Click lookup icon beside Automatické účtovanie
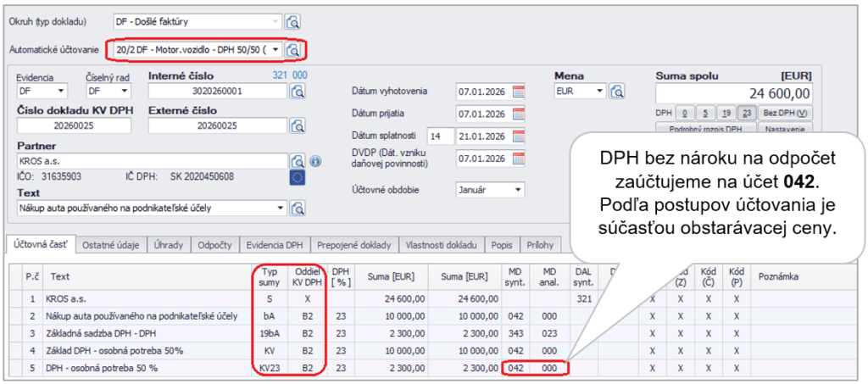This screenshot has height=384, width=868. pos(293,50)
